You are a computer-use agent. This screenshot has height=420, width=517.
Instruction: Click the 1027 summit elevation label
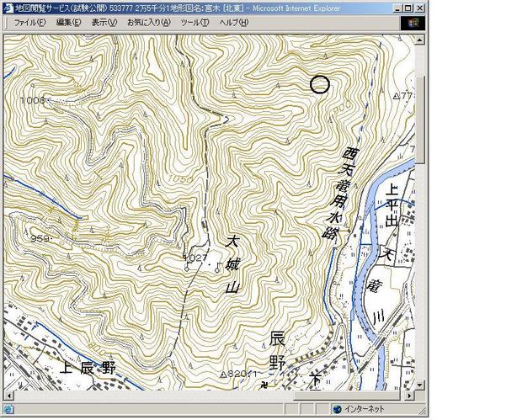pyautogui.click(x=196, y=258)
